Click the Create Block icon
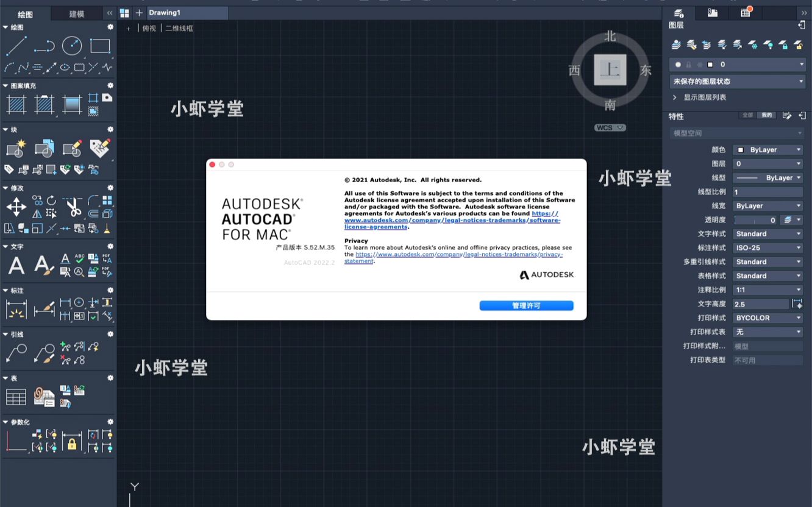Image resolution: width=812 pixels, height=507 pixels. pos(16,148)
